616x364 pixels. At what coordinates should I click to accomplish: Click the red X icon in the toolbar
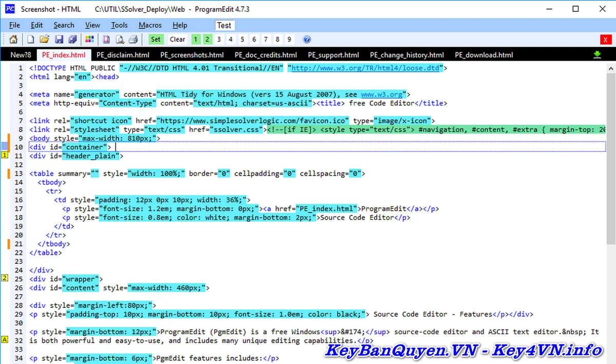coord(605,40)
